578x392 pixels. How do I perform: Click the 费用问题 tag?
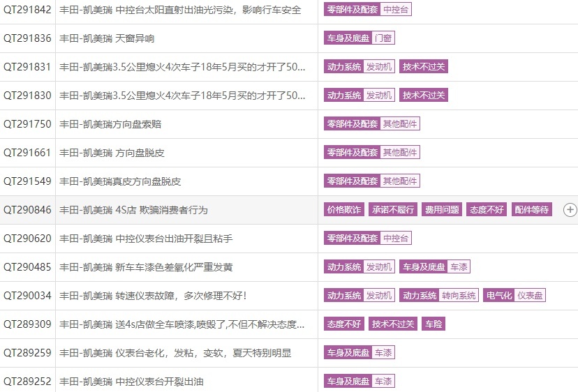442,210
